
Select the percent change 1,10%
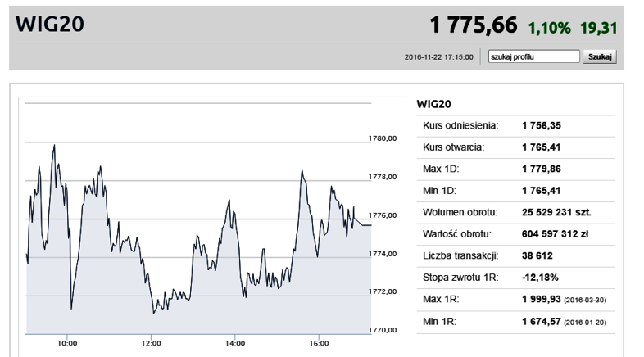[549, 29]
